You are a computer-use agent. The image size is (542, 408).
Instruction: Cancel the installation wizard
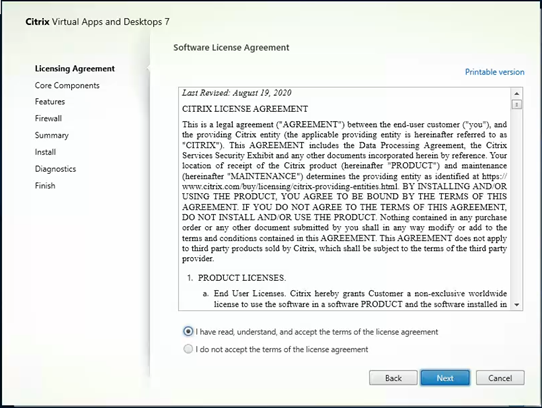coord(500,378)
